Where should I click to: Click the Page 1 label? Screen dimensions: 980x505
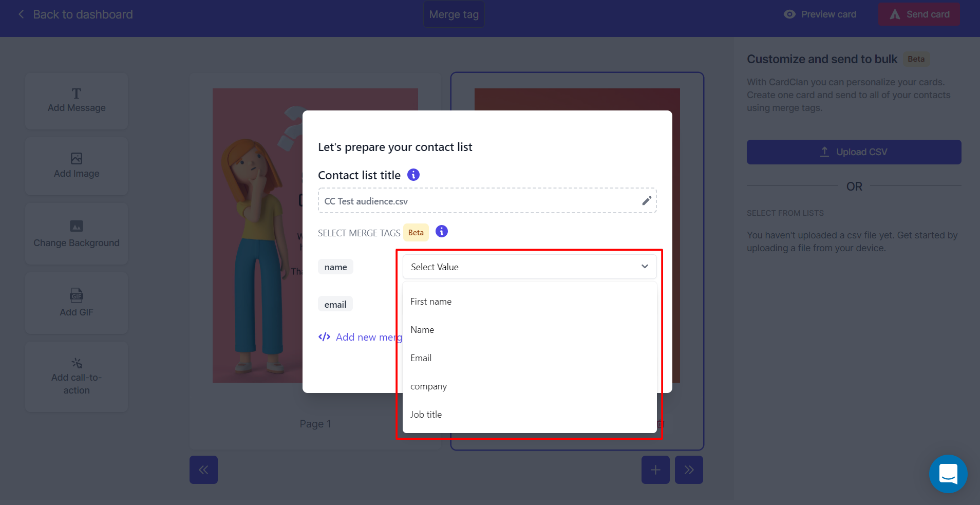click(315, 424)
